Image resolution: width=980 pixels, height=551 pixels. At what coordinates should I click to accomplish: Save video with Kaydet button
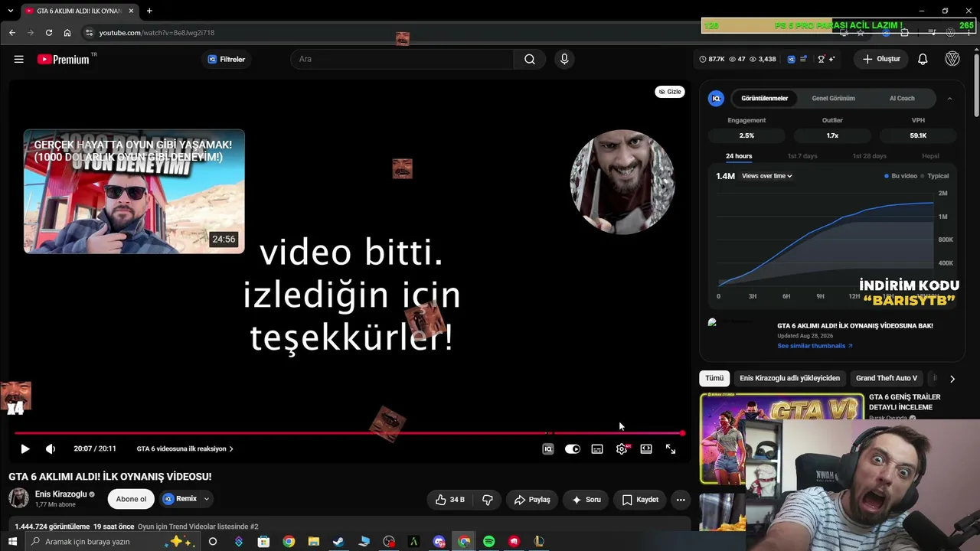(x=640, y=500)
